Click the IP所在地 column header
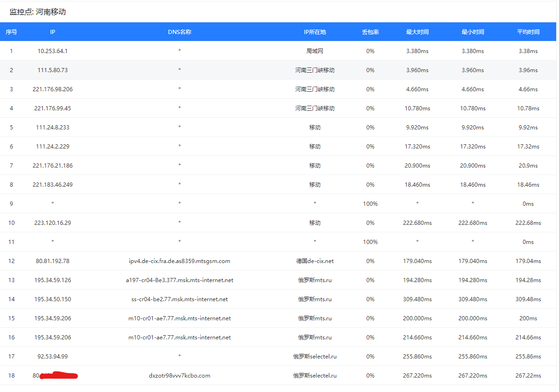Viewport: 559px width, 392px height. tap(315, 32)
